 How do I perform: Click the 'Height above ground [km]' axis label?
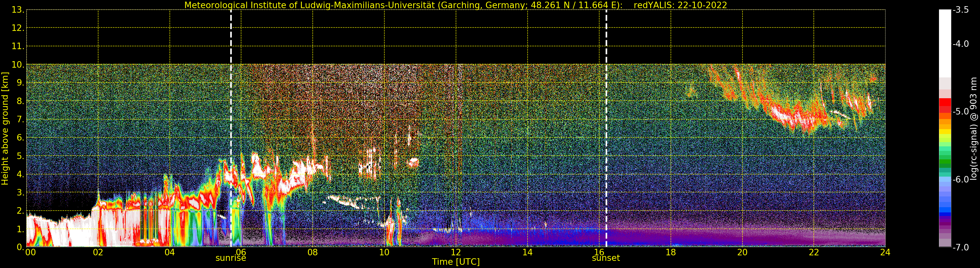point(5,128)
